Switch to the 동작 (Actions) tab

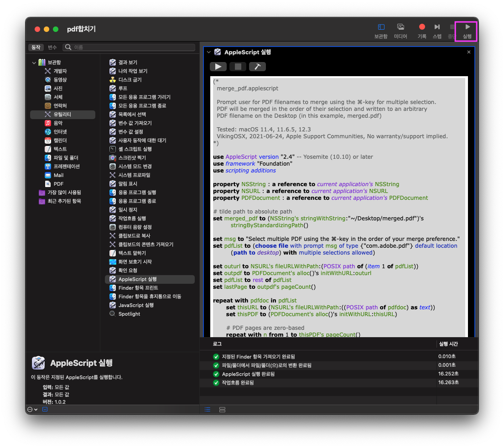click(x=36, y=47)
